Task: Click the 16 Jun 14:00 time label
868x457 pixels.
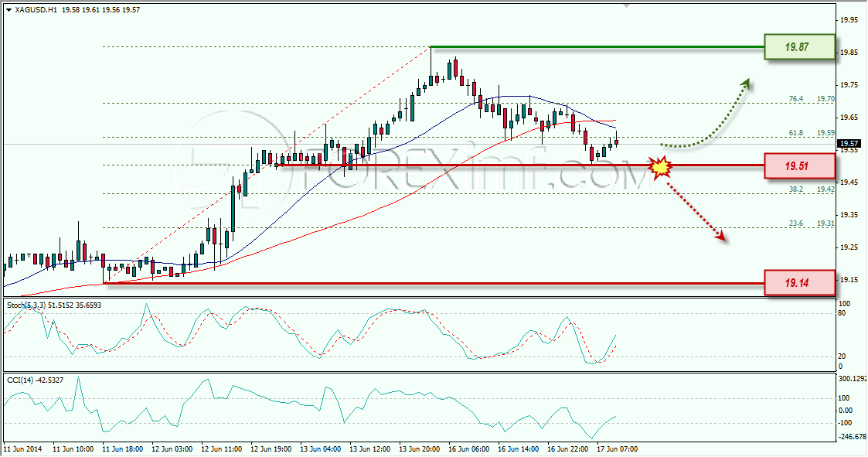Action: click(519, 449)
